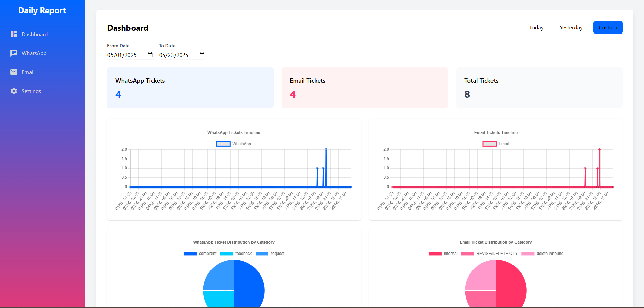Toggle the Email series in timeline legend

[x=496, y=144]
